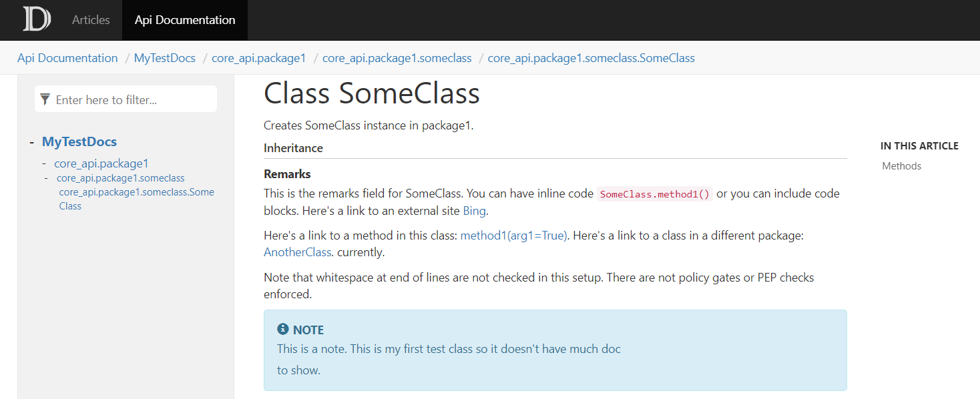The width and height of the screenshot is (980, 399).
Task: Open core_api.package1 breadcrumb link
Action: [258, 58]
